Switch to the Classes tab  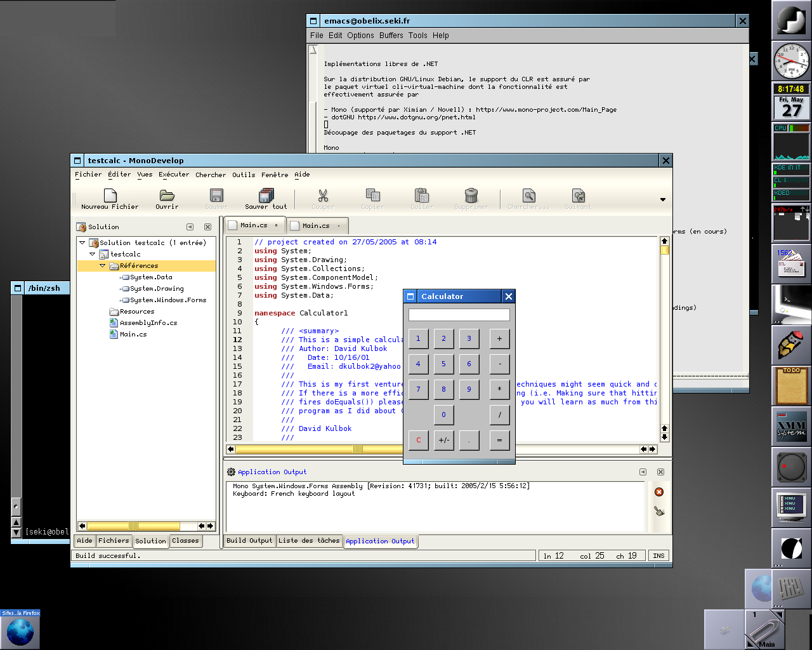pyautogui.click(x=185, y=541)
